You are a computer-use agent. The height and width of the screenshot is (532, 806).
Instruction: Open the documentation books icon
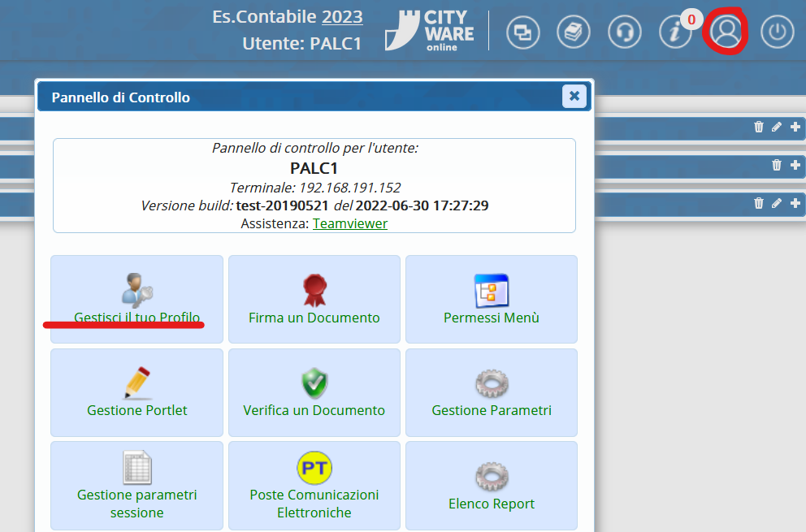[x=573, y=32]
